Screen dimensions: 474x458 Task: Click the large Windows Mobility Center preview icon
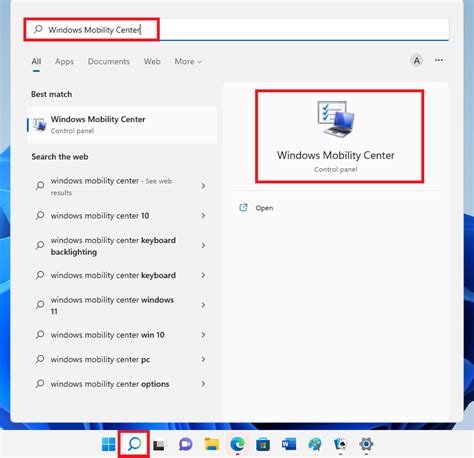[336, 118]
